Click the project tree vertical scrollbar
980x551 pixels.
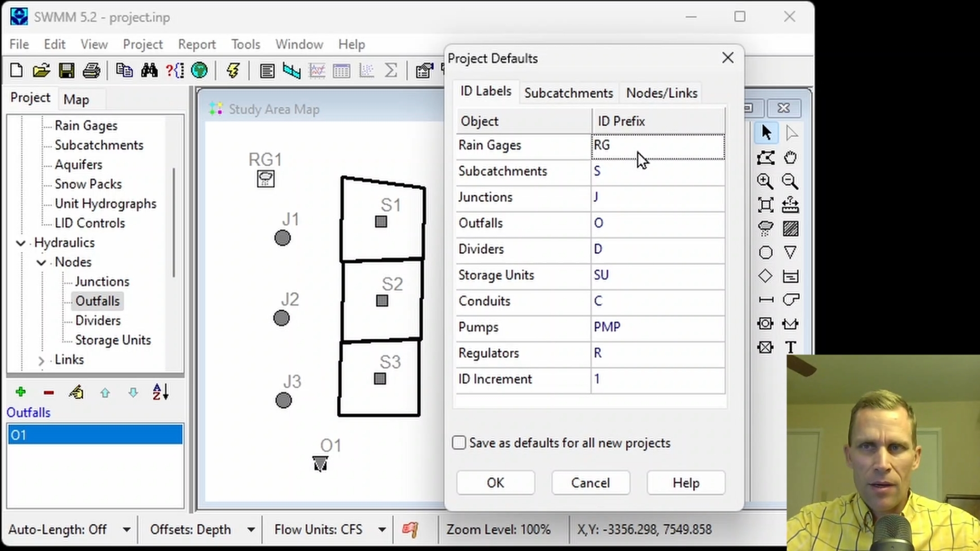tap(174, 222)
